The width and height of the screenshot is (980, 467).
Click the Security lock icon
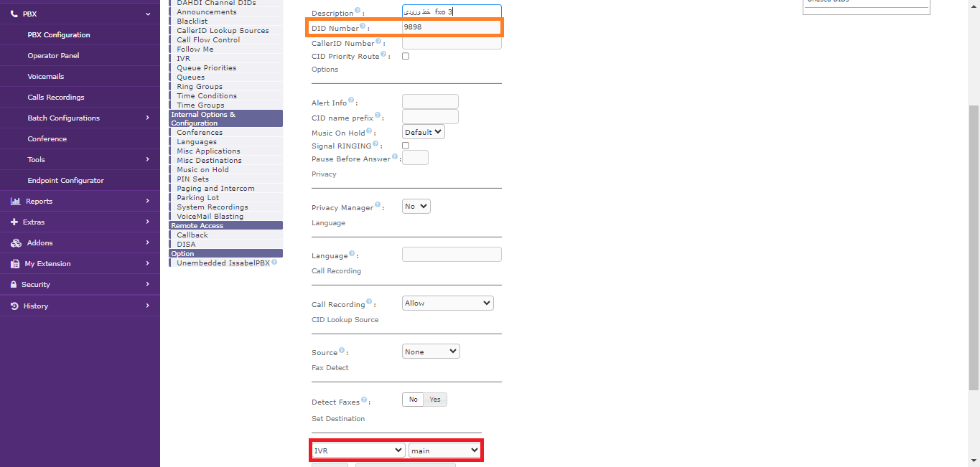(x=14, y=285)
